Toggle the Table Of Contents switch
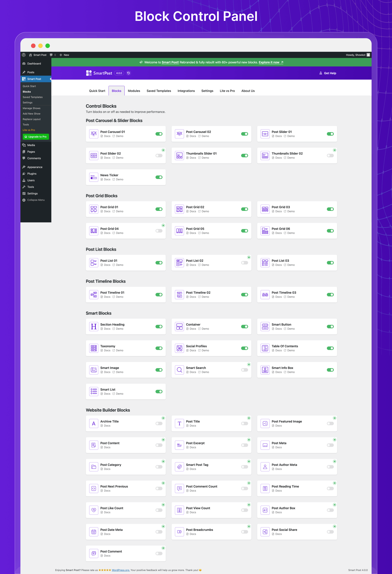The height and width of the screenshot is (574, 392). [x=330, y=348]
